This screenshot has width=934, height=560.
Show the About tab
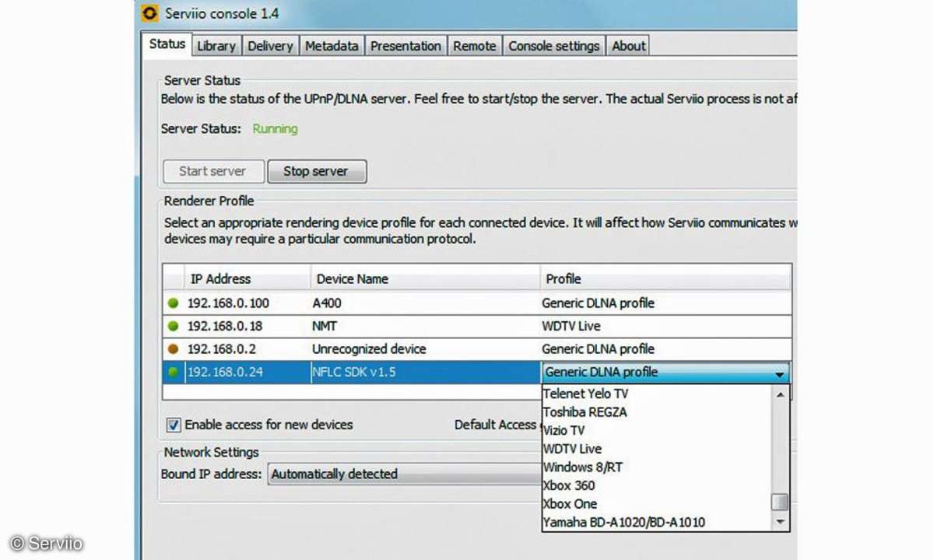(x=629, y=46)
